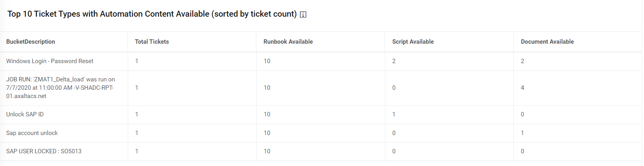Click document count 1 for Sap account unlock
The width and height of the screenshot is (644, 166).
(x=523, y=133)
